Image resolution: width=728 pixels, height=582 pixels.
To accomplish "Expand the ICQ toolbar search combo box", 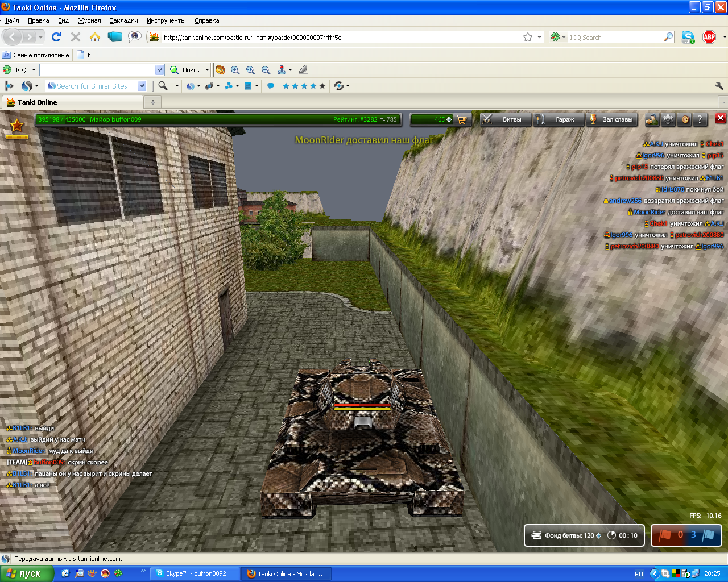I will 159,70.
